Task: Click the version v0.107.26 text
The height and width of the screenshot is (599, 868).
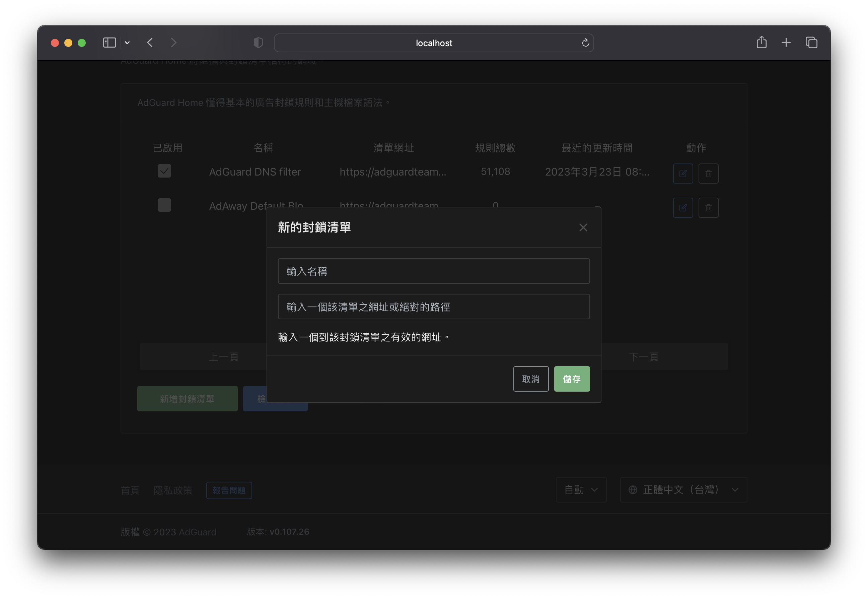Action: click(278, 531)
